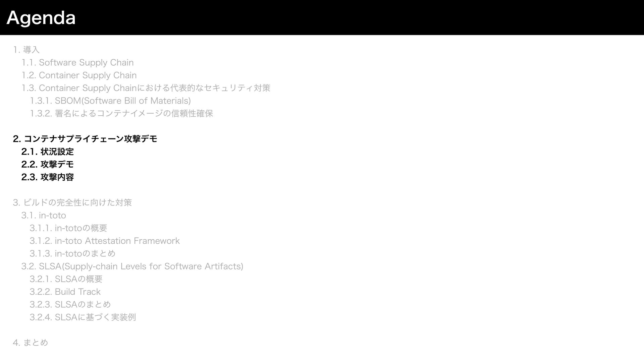The width and height of the screenshot is (644, 362).
Task: Open 3.1. in-toto entry
Action: point(44,215)
